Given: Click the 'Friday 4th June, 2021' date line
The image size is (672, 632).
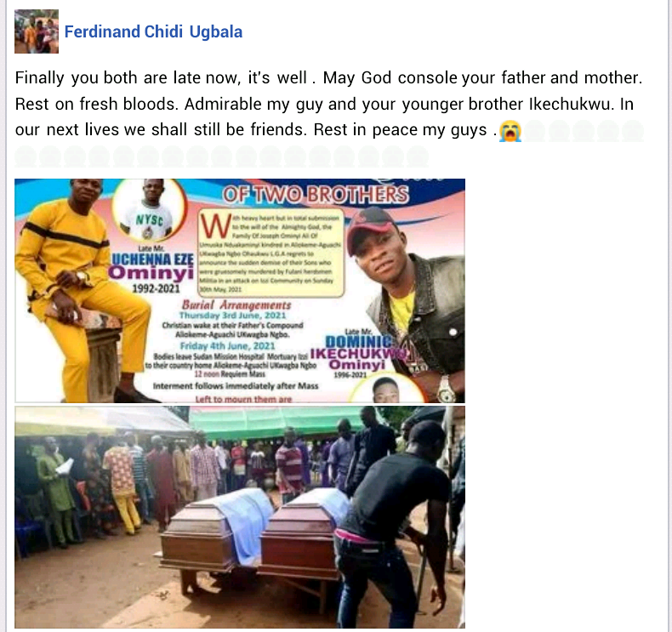Looking at the screenshot, I should point(228,346).
